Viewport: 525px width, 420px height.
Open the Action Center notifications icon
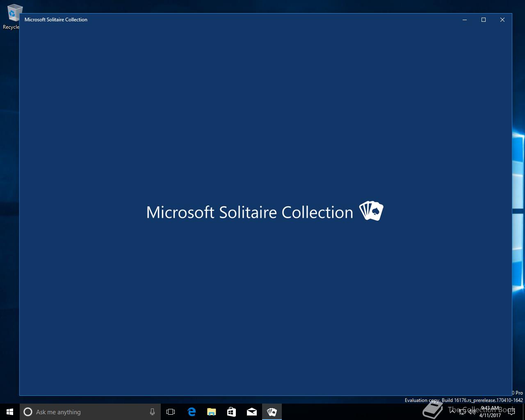pos(511,412)
